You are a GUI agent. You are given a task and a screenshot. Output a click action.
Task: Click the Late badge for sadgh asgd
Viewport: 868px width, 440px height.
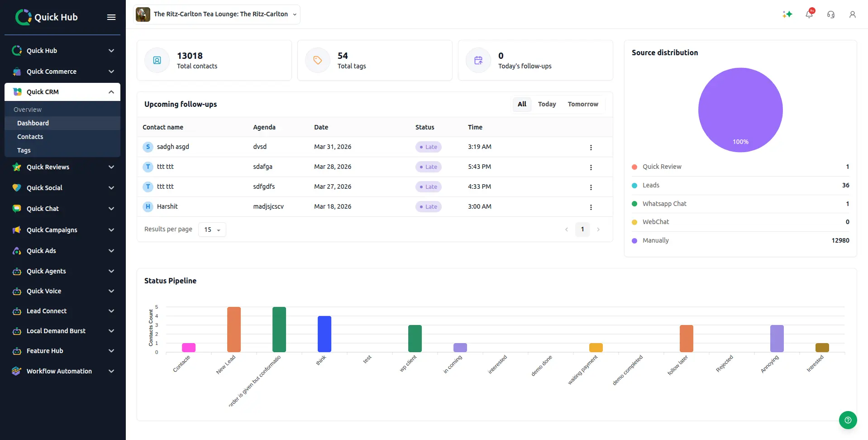point(428,147)
